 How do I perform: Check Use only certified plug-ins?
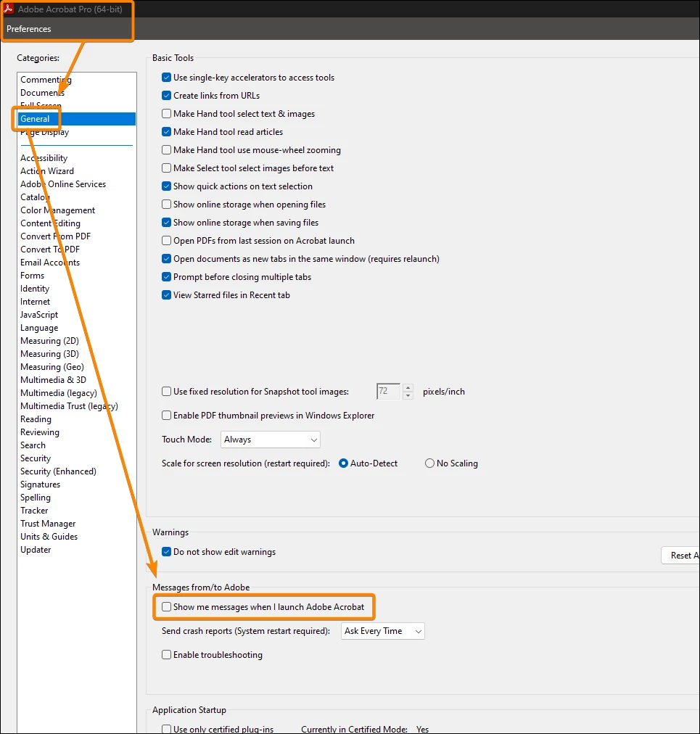(x=166, y=730)
